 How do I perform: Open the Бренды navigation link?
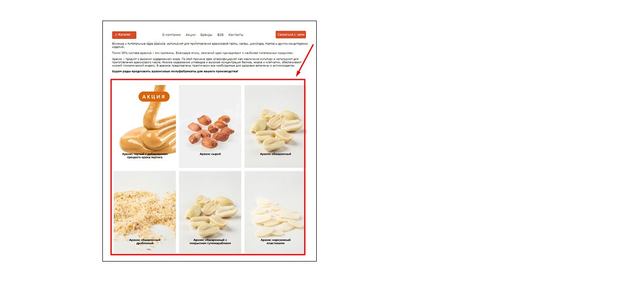[x=206, y=35]
